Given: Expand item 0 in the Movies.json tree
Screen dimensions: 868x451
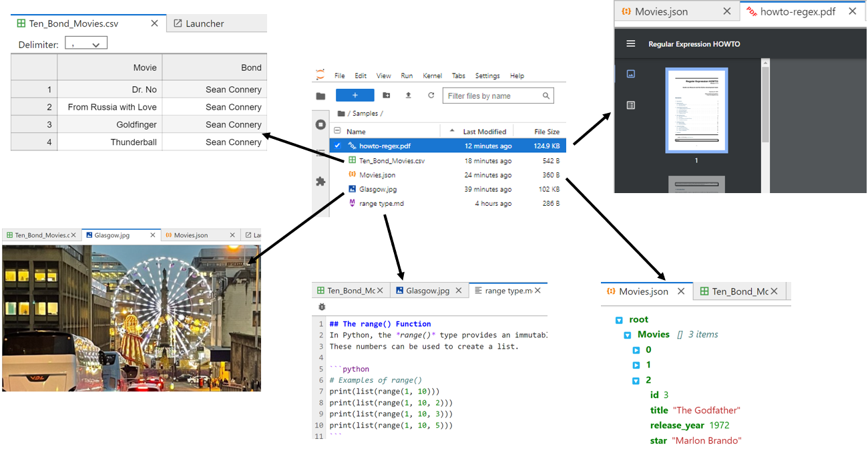Looking at the screenshot, I should pyautogui.click(x=636, y=349).
